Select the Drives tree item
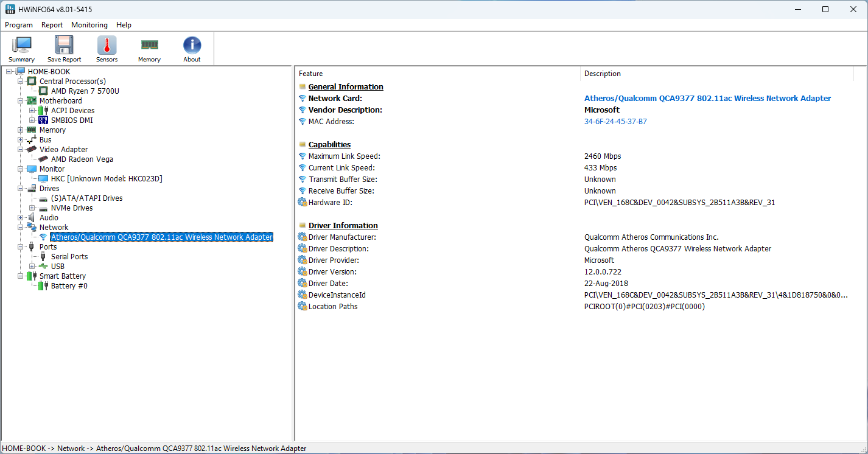 pyautogui.click(x=49, y=189)
